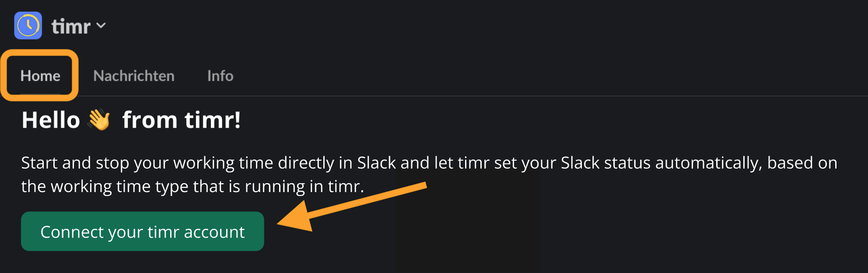Switch to the Home tab

tap(40, 76)
